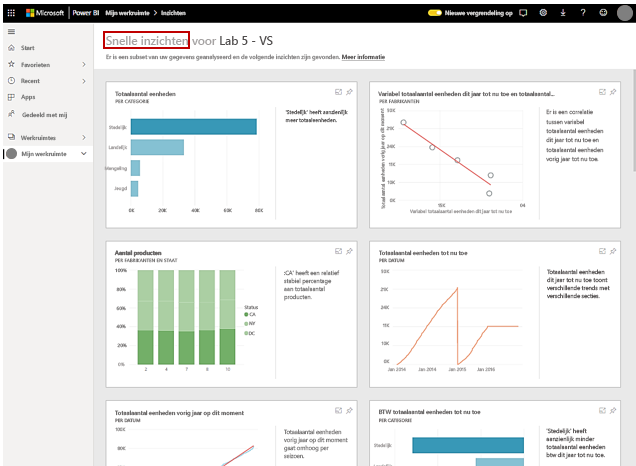Click the feedback smiley icon

point(603,13)
